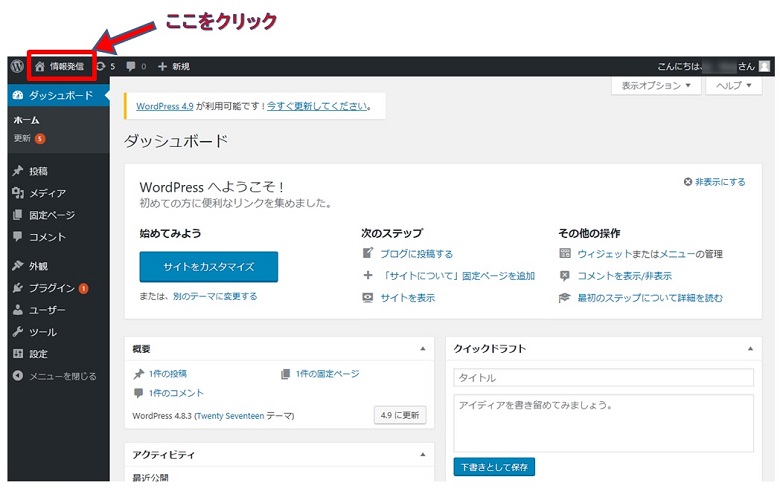Open コメントを表示/非表示 link

point(624,276)
